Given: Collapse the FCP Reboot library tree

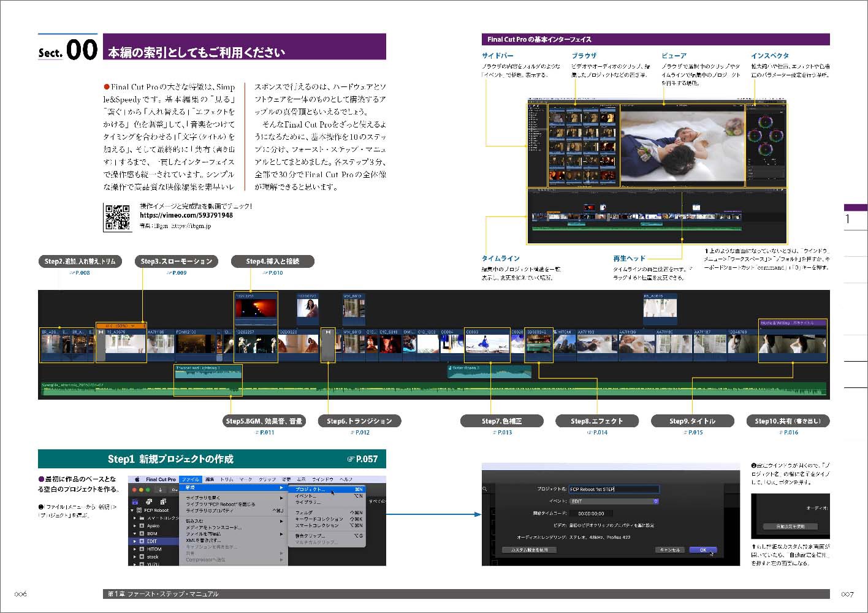Looking at the screenshot, I should click(x=132, y=510).
